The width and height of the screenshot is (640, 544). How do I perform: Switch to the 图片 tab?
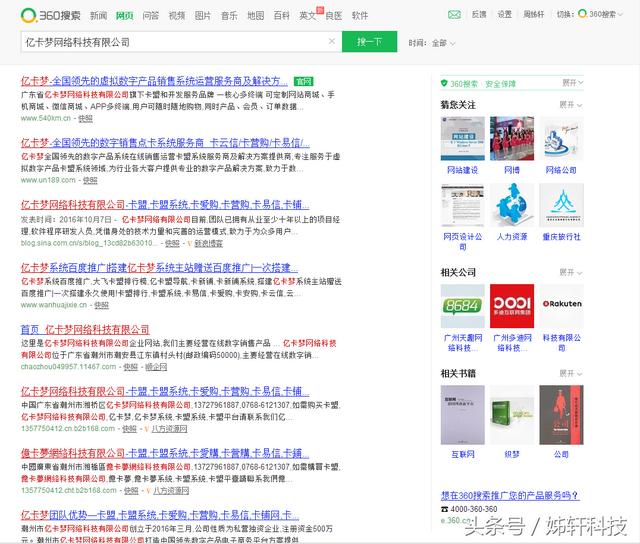coord(203,16)
